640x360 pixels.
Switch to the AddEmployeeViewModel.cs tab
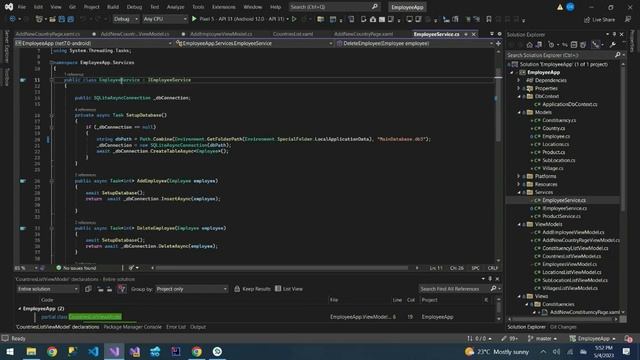click(x=221, y=34)
